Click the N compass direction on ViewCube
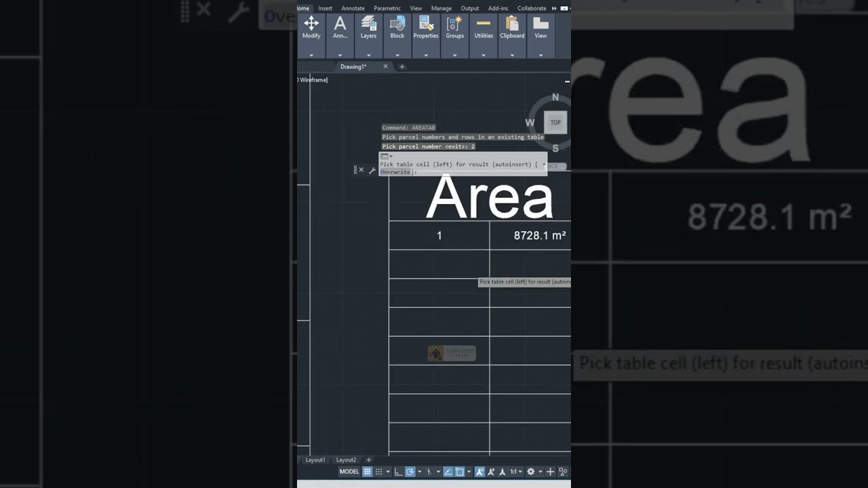The height and width of the screenshot is (488, 868). 555,98
